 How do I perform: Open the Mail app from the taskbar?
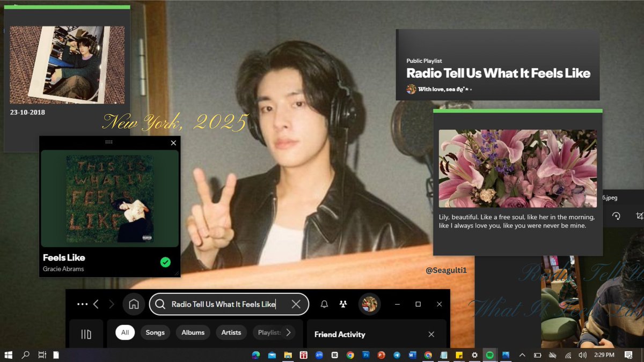272,355
